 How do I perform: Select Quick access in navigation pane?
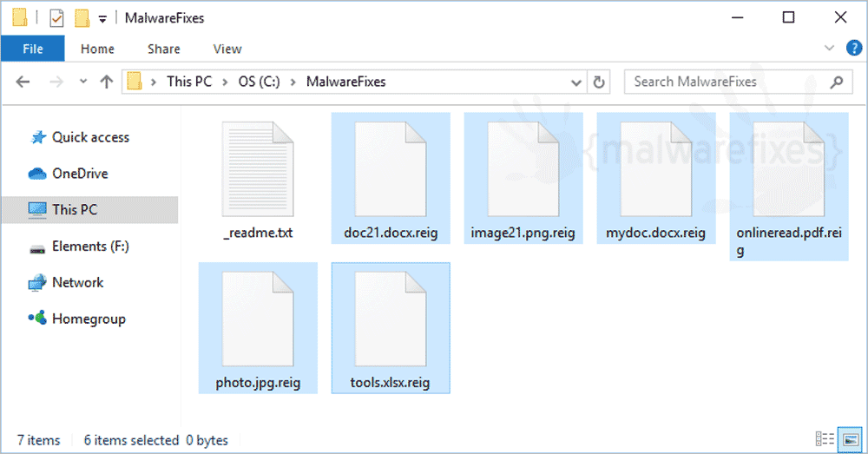pos(90,137)
